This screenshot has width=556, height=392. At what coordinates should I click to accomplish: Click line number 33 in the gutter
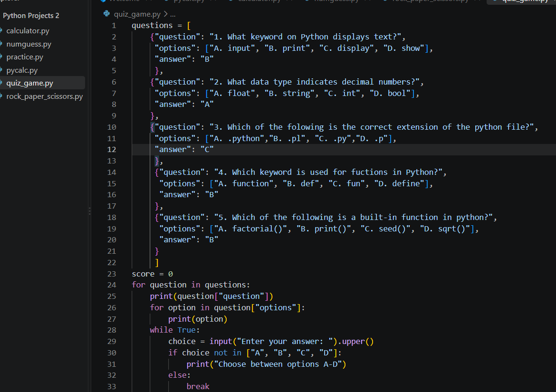click(x=112, y=387)
